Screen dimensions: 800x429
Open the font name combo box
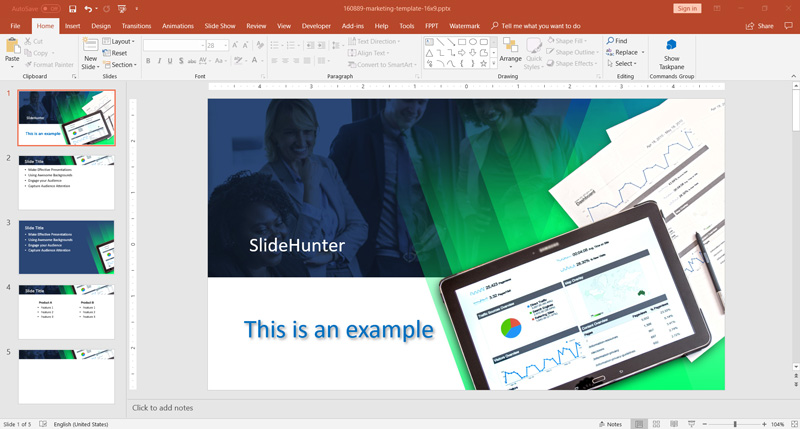point(174,45)
